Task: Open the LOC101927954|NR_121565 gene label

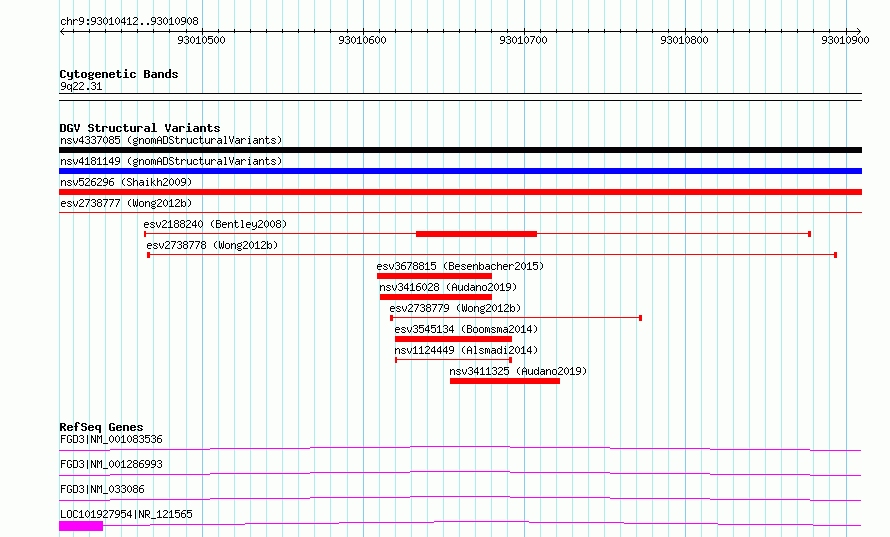Action: click(x=126, y=514)
